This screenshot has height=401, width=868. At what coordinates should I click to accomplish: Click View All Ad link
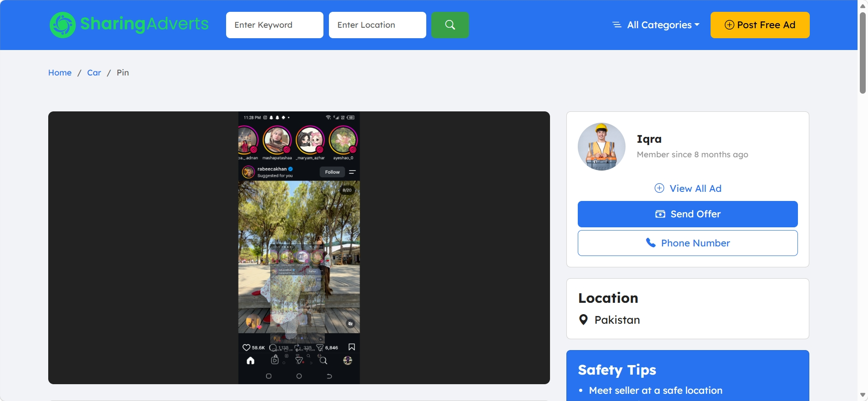688,188
